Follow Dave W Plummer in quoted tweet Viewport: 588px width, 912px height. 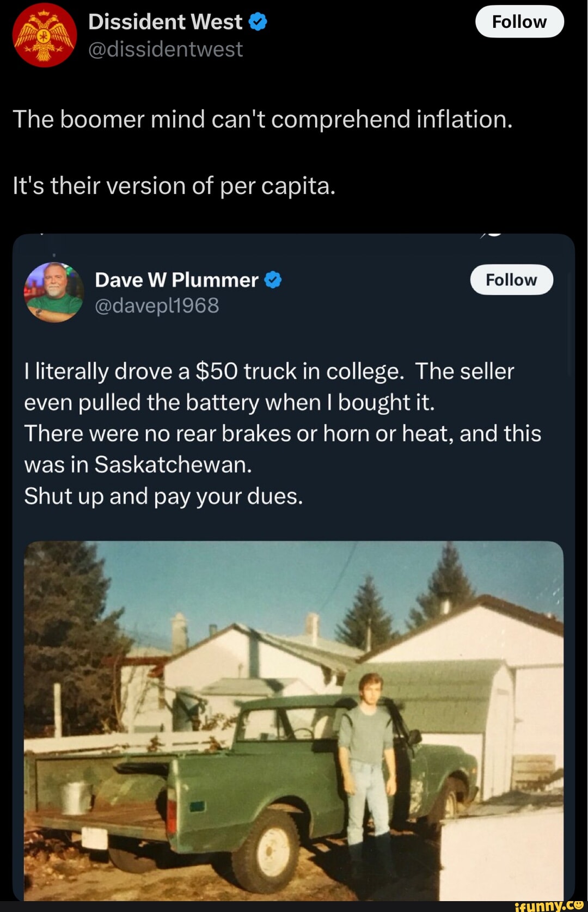511,280
